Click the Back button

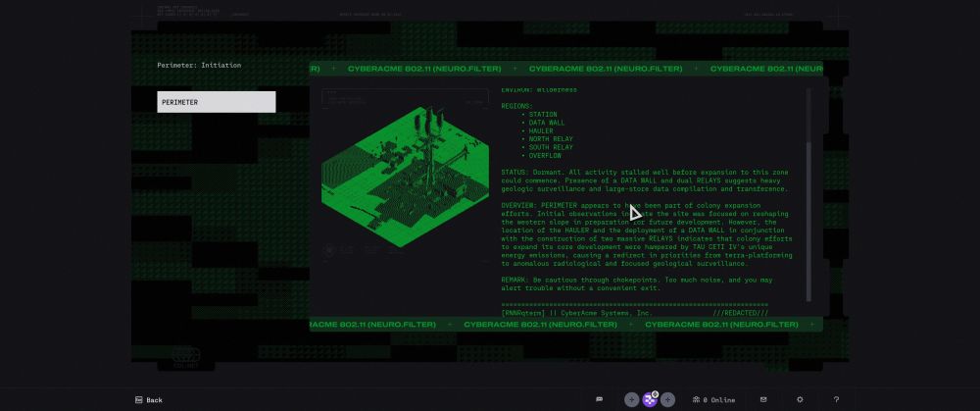point(154,400)
